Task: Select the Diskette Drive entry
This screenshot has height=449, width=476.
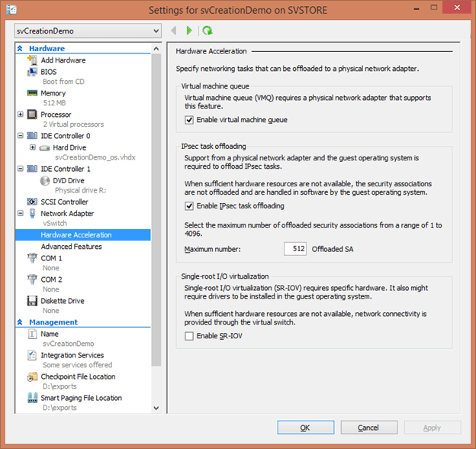Action: 63,301
